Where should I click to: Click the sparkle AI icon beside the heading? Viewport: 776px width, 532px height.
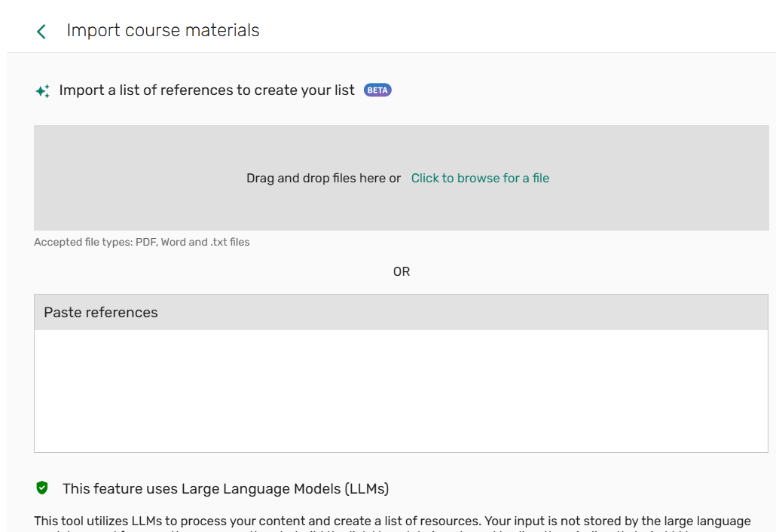pos(43,91)
